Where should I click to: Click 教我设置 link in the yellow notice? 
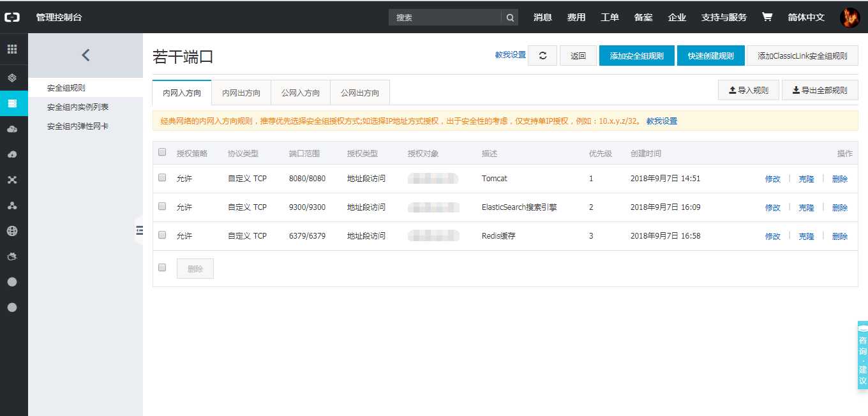662,121
